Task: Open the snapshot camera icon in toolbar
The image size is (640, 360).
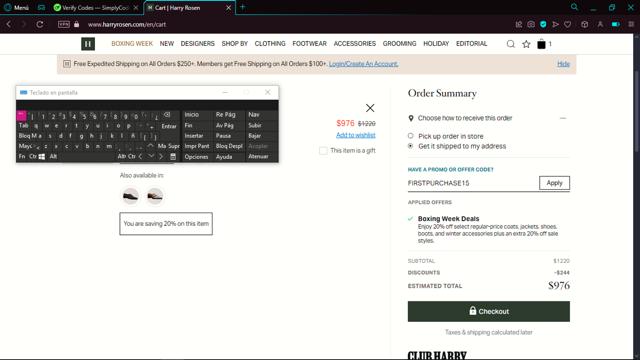Action: [531, 24]
